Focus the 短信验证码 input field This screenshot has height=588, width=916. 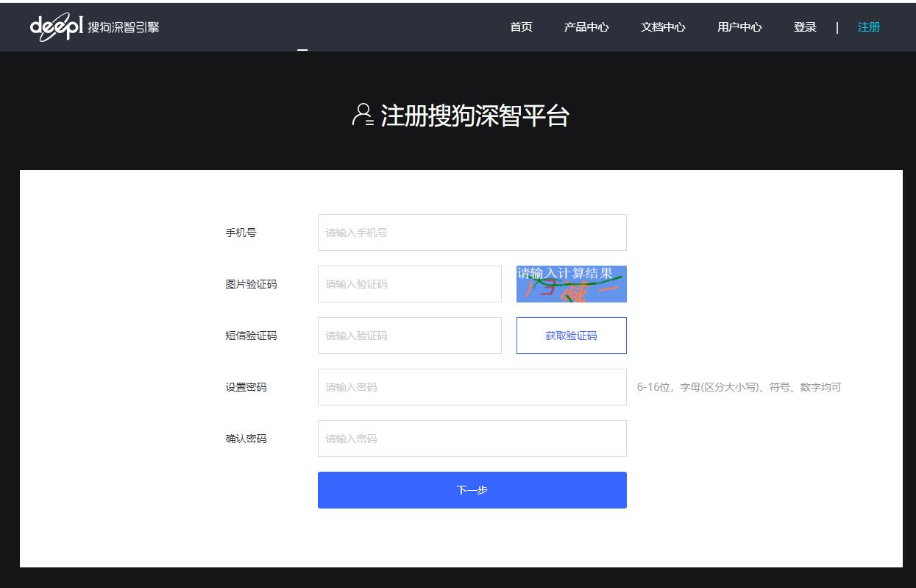click(x=410, y=336)
